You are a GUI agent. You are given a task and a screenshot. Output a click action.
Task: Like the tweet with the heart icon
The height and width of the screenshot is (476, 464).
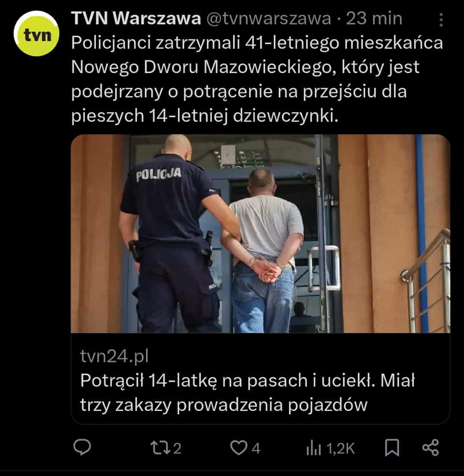pos(238,448)
